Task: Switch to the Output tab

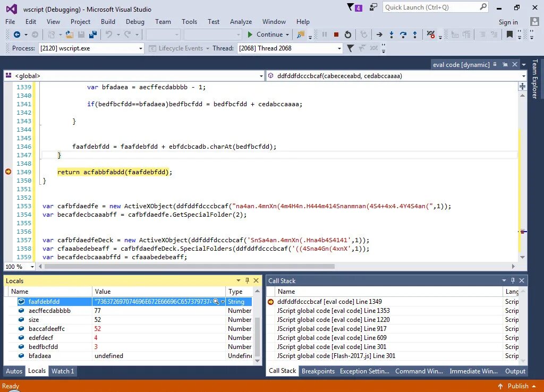Action: pyautogui.click(x=515, y=371)
